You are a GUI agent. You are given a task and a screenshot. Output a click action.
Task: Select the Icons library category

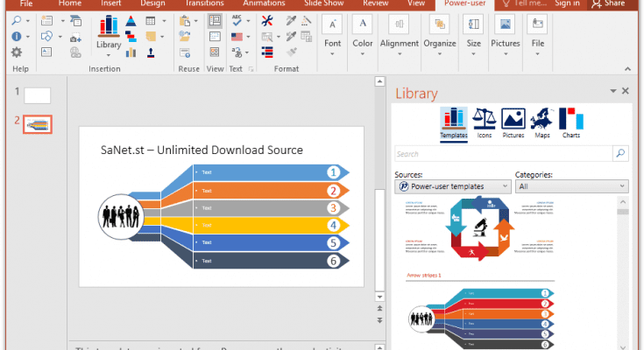pos(483,123)
